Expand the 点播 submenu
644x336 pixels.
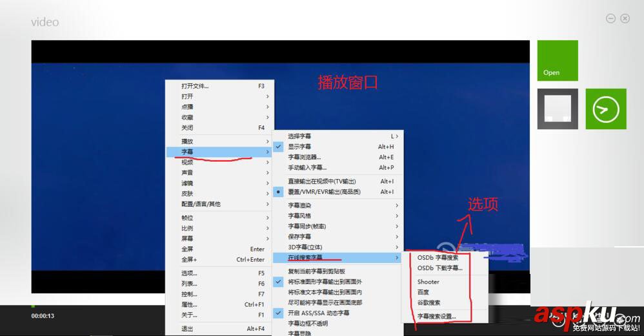pyautogui.click(x=220, y=107)
